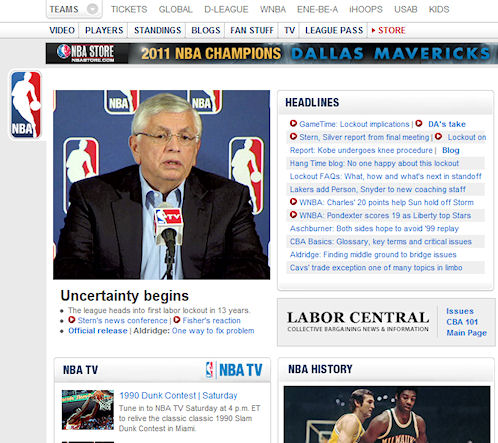
Task: Open the FAN STUFF tab
Action: click(252, 30)
